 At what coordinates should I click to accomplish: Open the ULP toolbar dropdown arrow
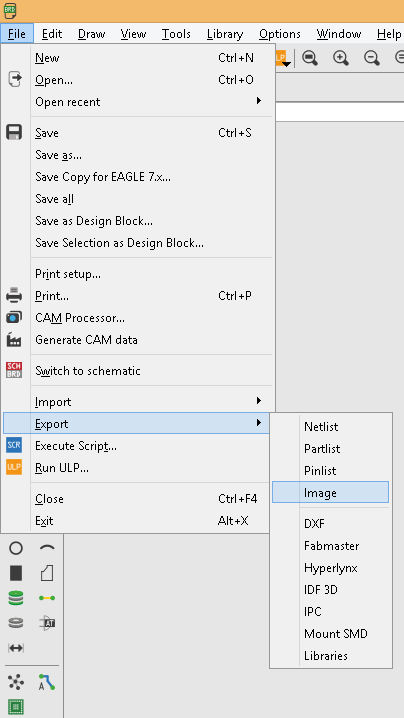tap(287, 64)
